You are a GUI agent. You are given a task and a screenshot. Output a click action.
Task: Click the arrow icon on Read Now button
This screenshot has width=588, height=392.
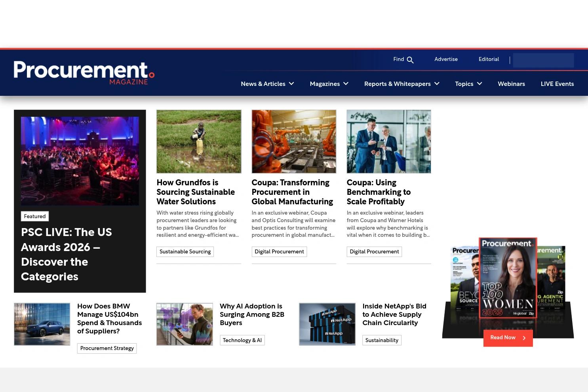(x=524, y=338)
